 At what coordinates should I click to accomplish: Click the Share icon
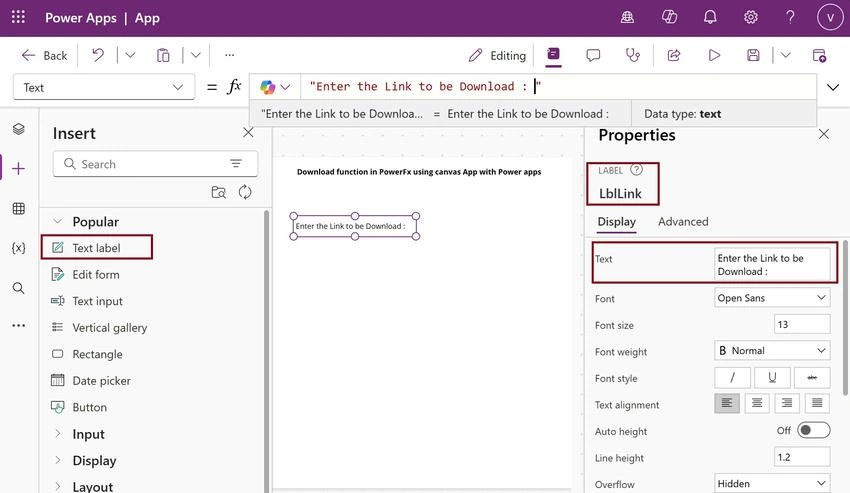pyautogui.click(x=674, y=55)
